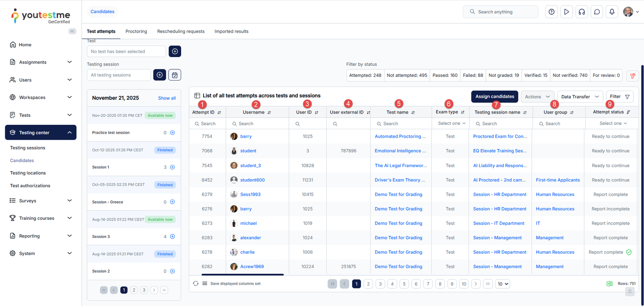Click the clear filters funnel icon
The image size is (644, 306).
click(x=632, y=75)
